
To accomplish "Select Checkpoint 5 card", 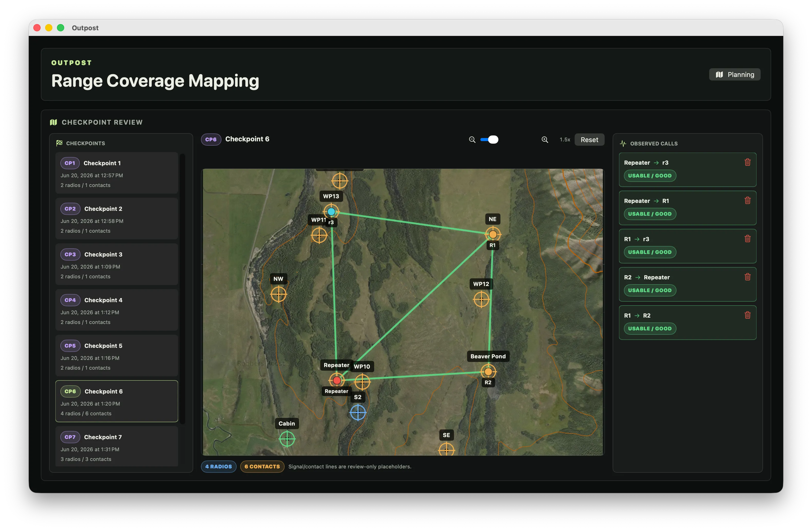I will click(117, 356).
